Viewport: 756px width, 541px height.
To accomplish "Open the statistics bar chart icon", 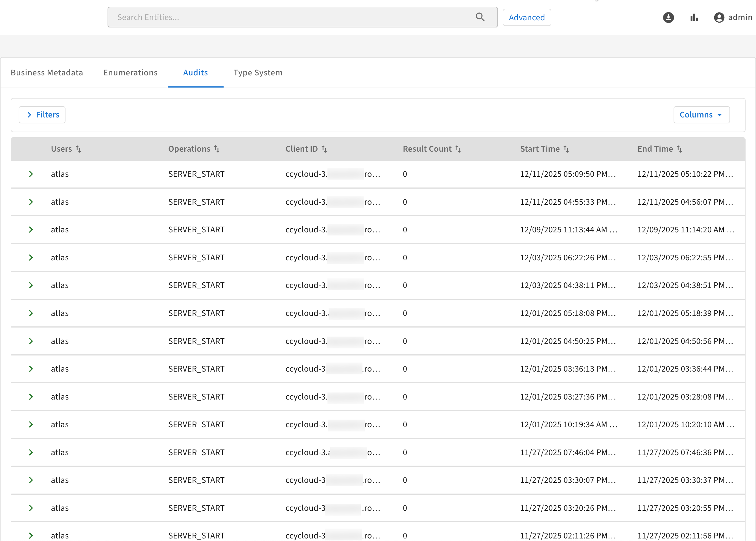I will tap(694, 17).
